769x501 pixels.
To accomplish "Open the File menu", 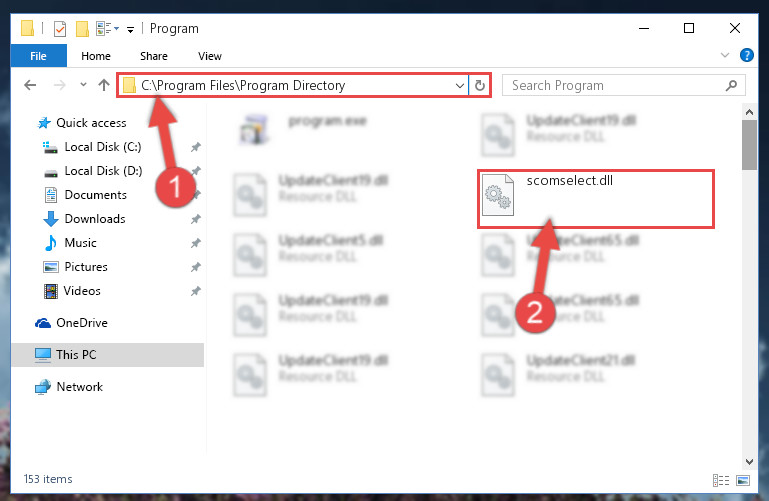I will click(x=38, y=56).
